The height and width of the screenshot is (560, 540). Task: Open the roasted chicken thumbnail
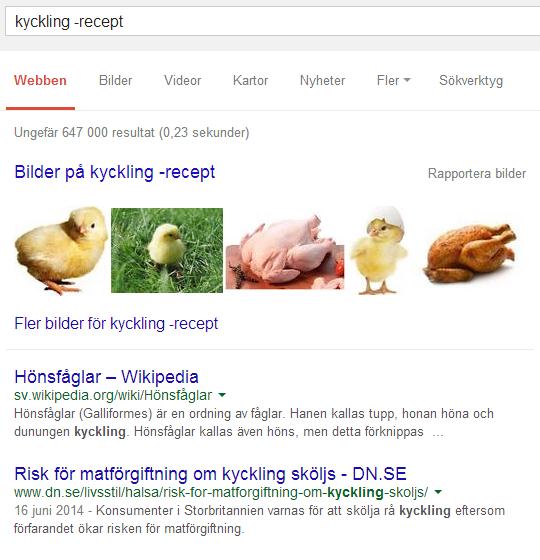470,253
